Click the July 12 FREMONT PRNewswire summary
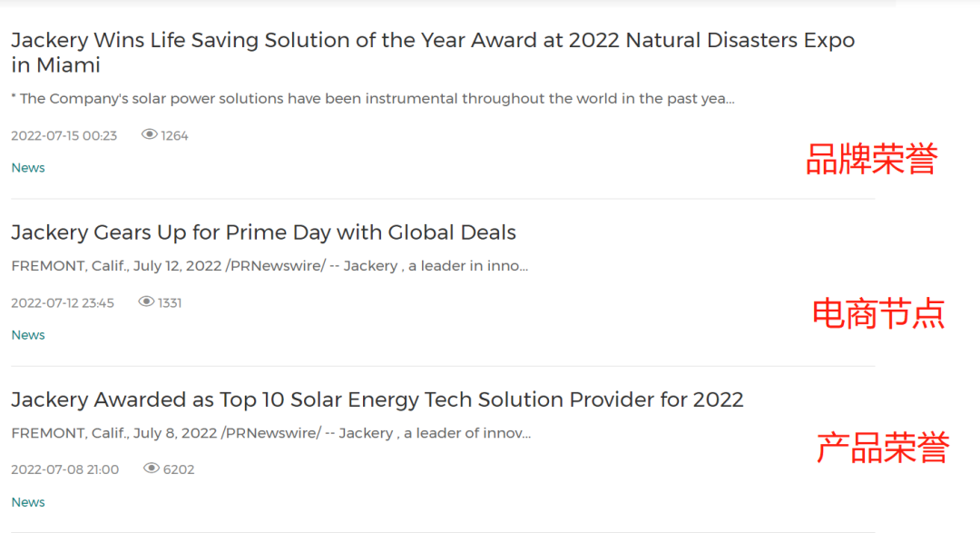The image size is (980, 533). pos(269,266)
